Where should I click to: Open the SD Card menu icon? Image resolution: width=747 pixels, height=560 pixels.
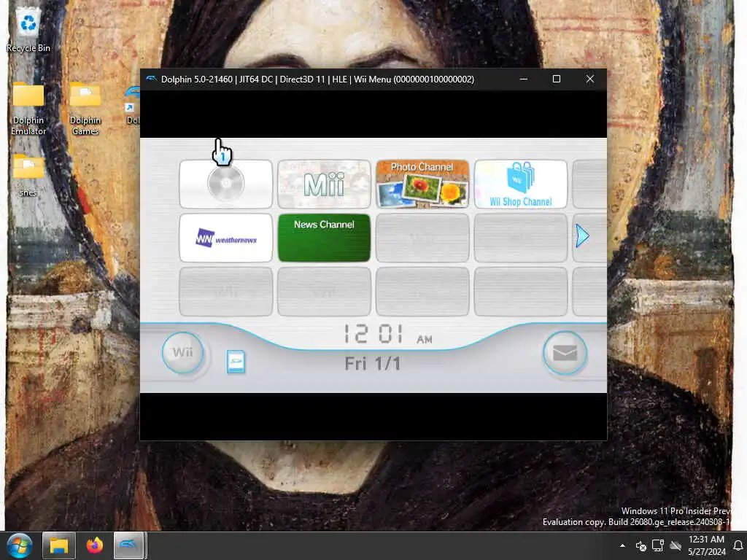pos(236,362)
